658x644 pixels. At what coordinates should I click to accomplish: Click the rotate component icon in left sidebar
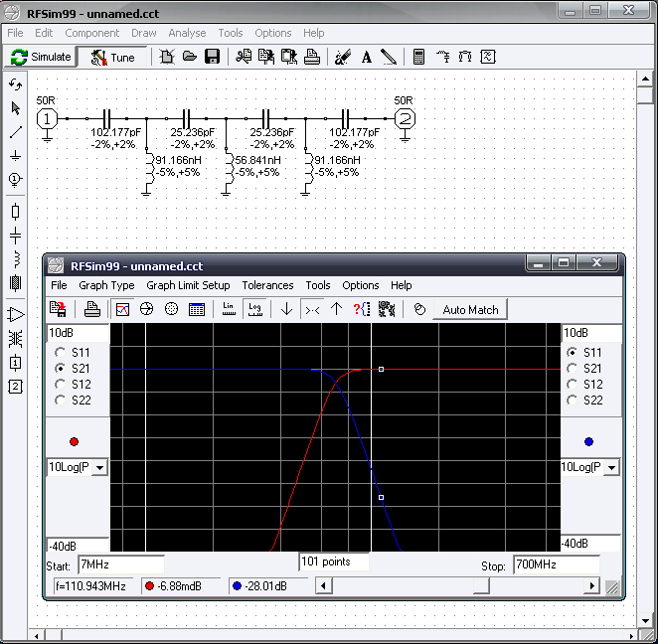click(x=16, y=84)
